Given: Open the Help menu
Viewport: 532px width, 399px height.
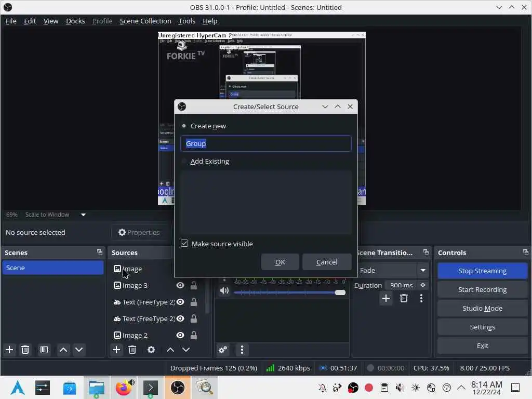Looking at the screenshot, I should (210, 21).
